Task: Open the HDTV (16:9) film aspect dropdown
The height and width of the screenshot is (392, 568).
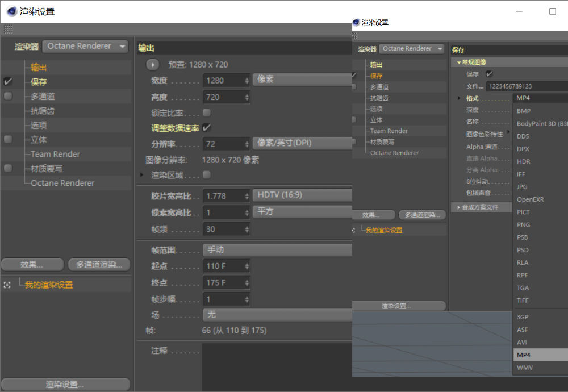Action: pos(303,195)
